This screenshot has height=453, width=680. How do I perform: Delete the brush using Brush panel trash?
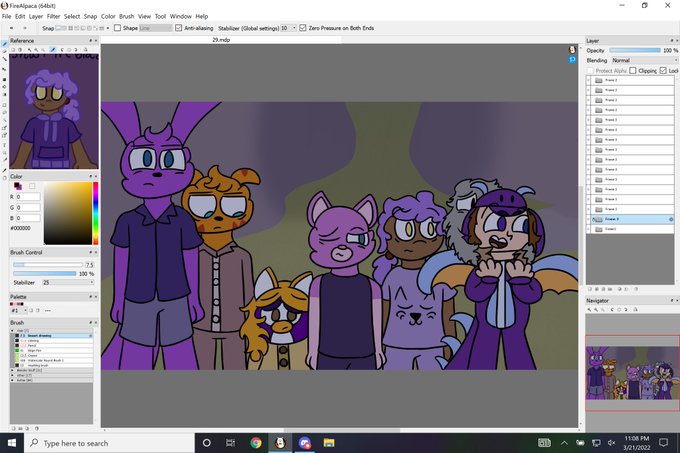(x=36, y=428)
